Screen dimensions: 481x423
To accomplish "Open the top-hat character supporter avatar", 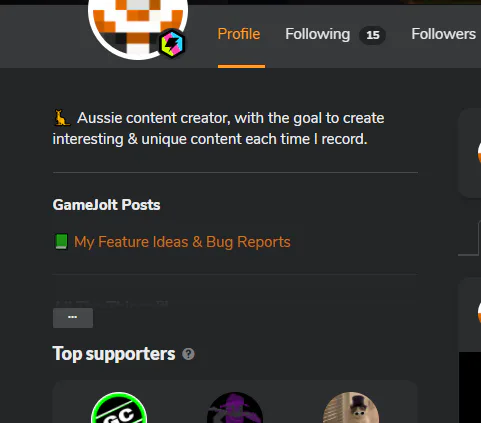I will pos(351,408).
